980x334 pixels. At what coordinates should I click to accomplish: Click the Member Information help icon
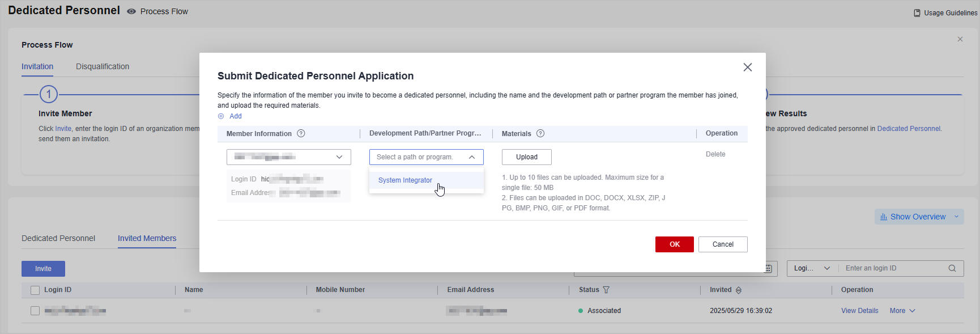coord(301,134)
